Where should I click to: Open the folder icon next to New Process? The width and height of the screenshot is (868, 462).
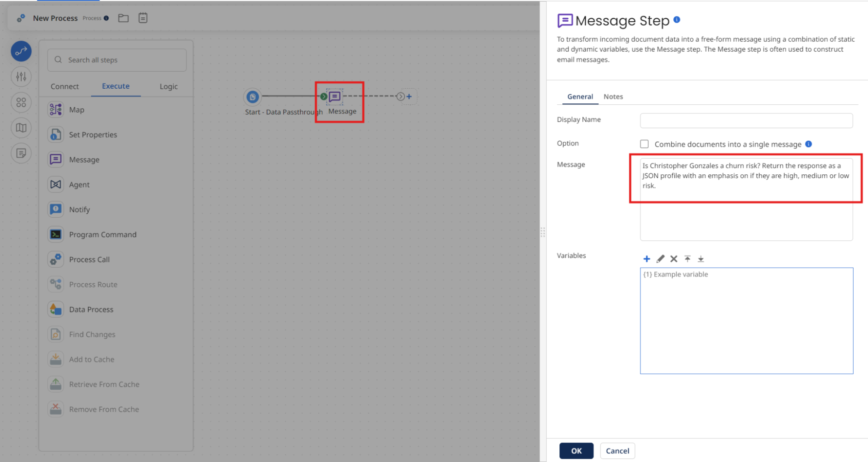click(x=123, y=18)
